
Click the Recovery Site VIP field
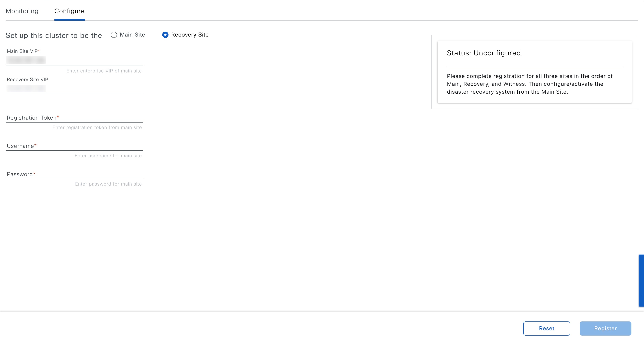[x=74, y=88]
